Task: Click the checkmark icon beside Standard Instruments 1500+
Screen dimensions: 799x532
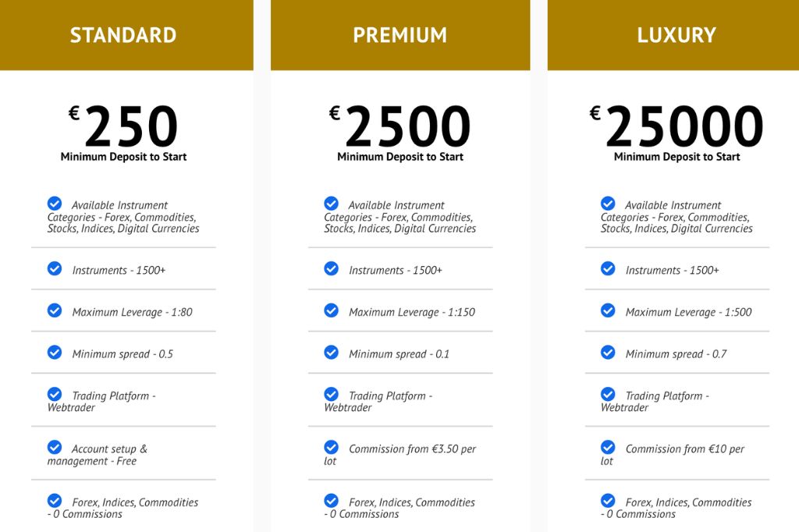Action: [x=55, y=268]
